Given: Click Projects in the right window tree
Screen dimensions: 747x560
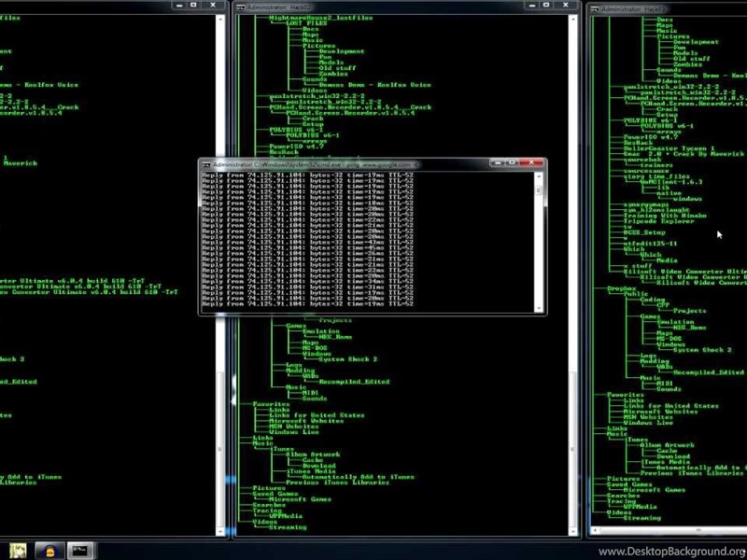Looking at the screenshot, I should pos(690,311).
